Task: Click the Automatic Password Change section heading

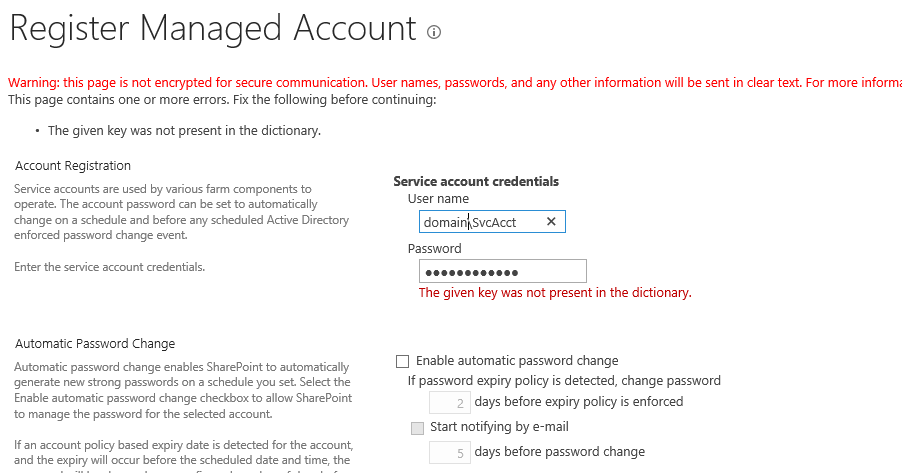Action: pos(95,344)
